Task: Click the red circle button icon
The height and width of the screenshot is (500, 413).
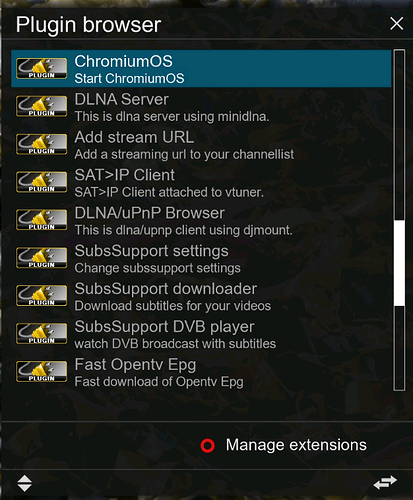Action: [x=208, y=446]
